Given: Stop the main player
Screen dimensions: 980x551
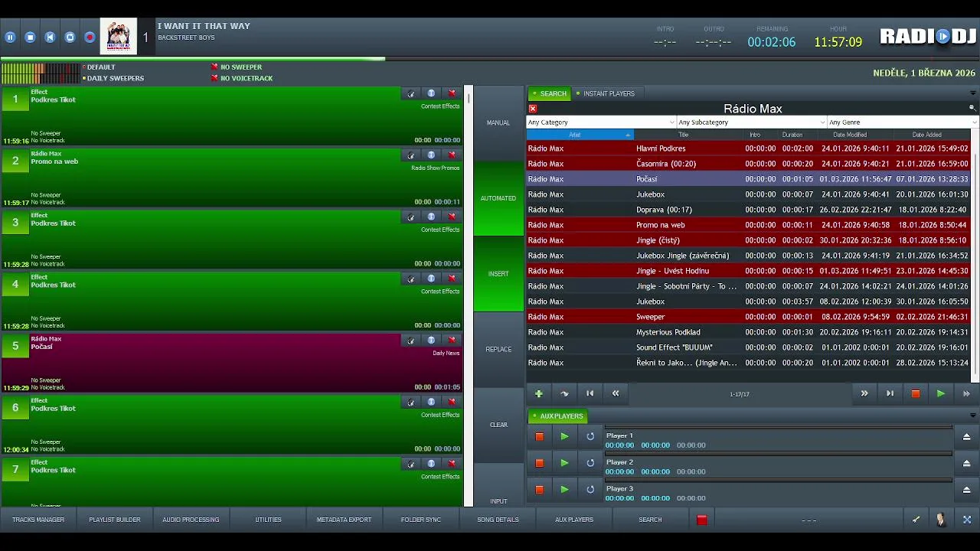Looking at the screenshot, I should [30, 37].
